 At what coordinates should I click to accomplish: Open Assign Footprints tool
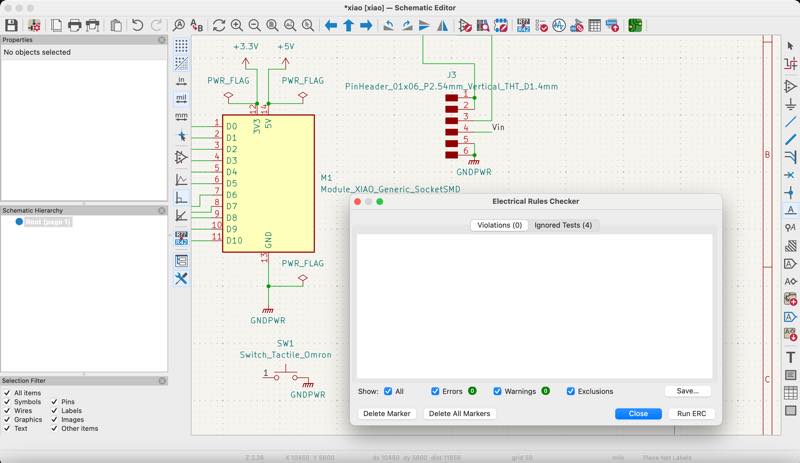[x=577, y=25]
